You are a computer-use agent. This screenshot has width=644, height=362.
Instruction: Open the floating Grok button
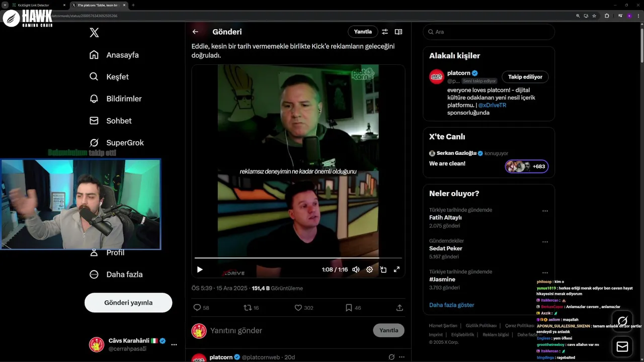click(x=622, y=321)
